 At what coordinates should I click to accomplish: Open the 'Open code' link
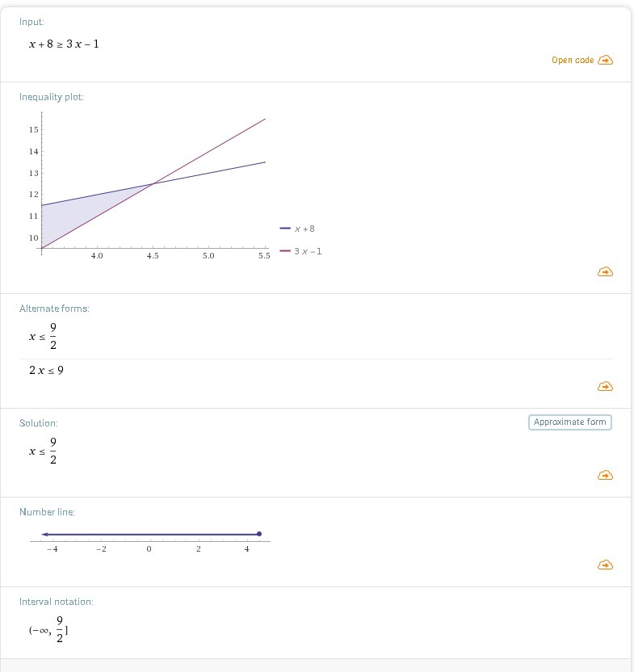tap(573, 60)
